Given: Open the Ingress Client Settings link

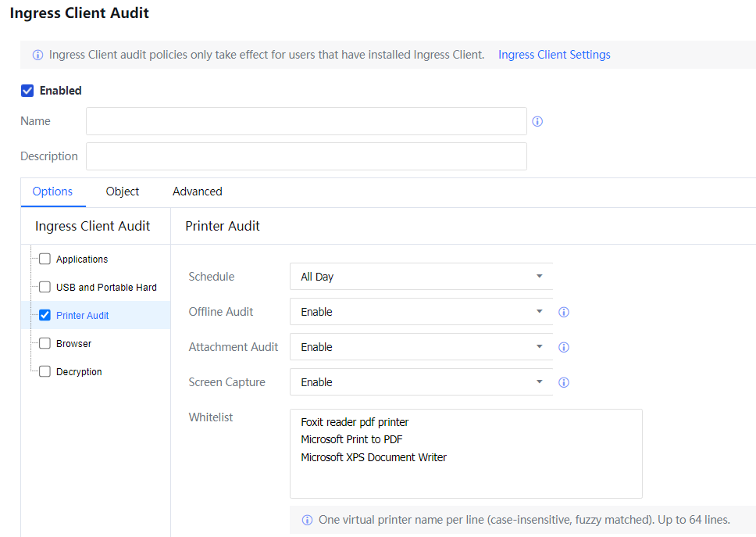Looking at the screenshot, I should [554, 55].
